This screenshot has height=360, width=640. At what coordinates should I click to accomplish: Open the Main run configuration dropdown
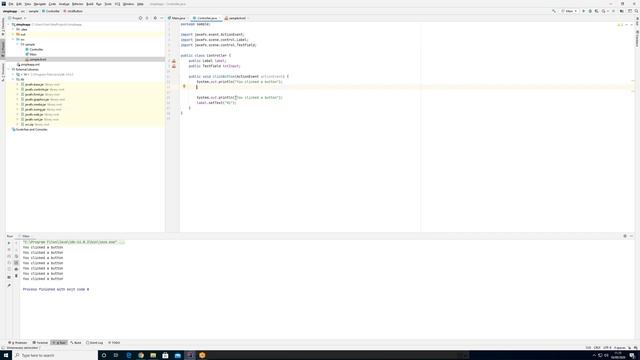[569, 11]
